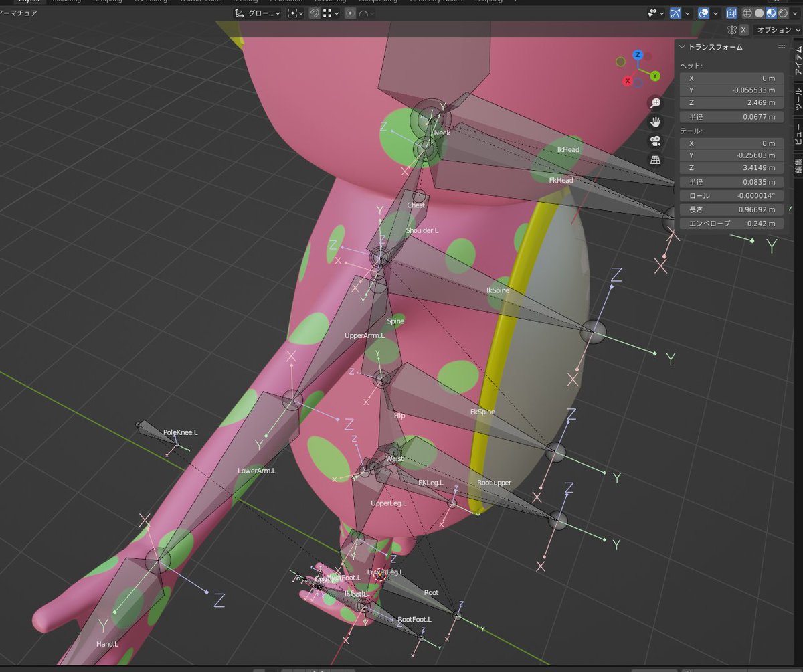The image size is (803, 672).
Task: Open object visibility eye dropdown
Action: 656,13
